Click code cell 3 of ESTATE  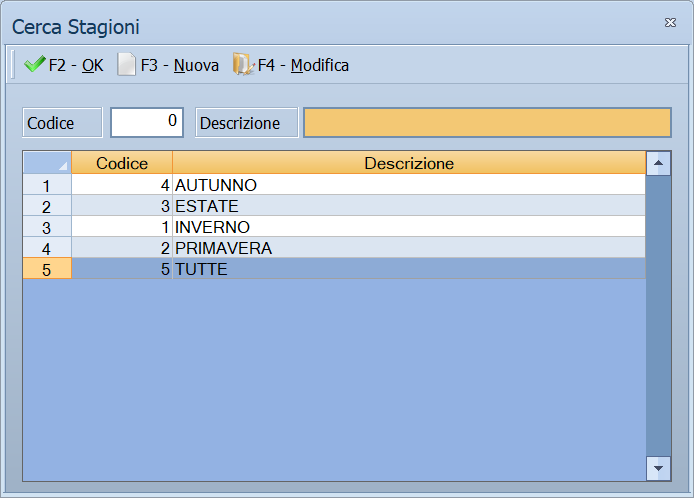[x=122, y=206]
